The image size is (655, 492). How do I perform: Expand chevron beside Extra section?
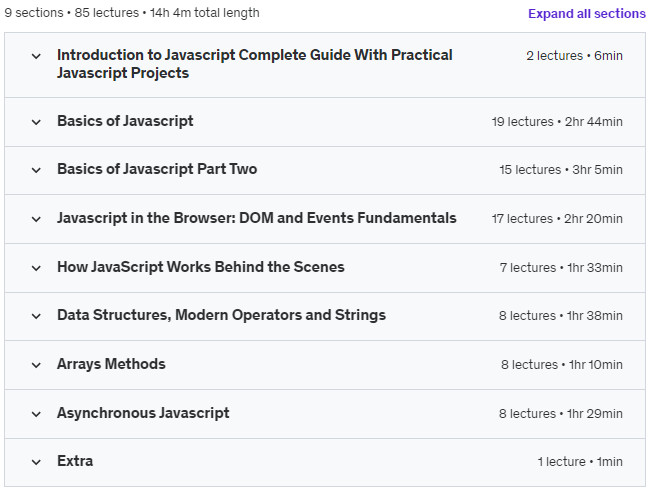(x=36, y=462)
